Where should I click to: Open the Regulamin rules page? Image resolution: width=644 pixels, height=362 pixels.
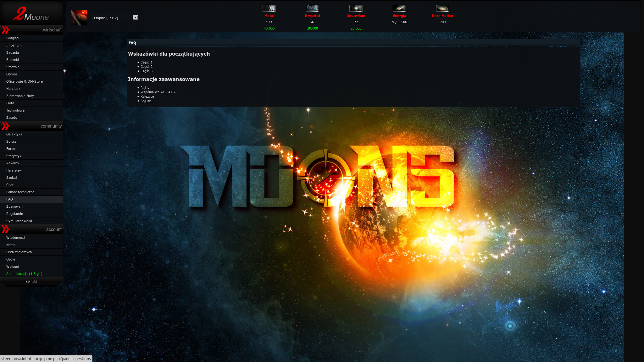click(x=31, y=214)
